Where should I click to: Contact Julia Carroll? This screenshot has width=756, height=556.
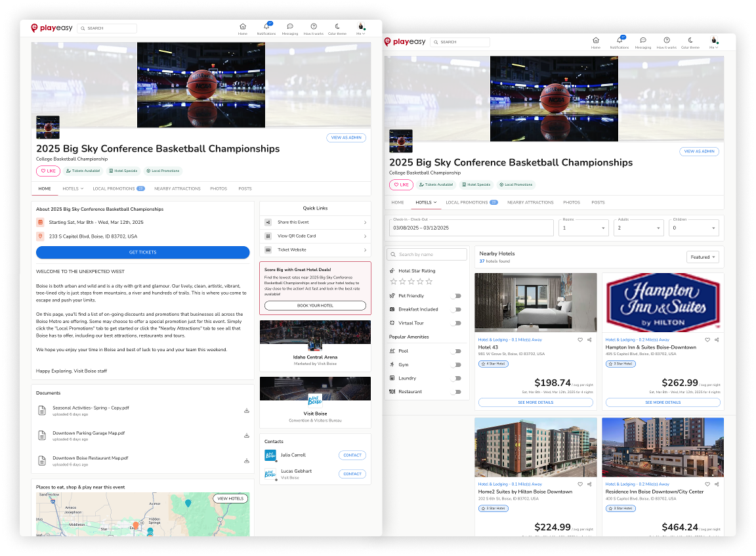pos(352,455)
